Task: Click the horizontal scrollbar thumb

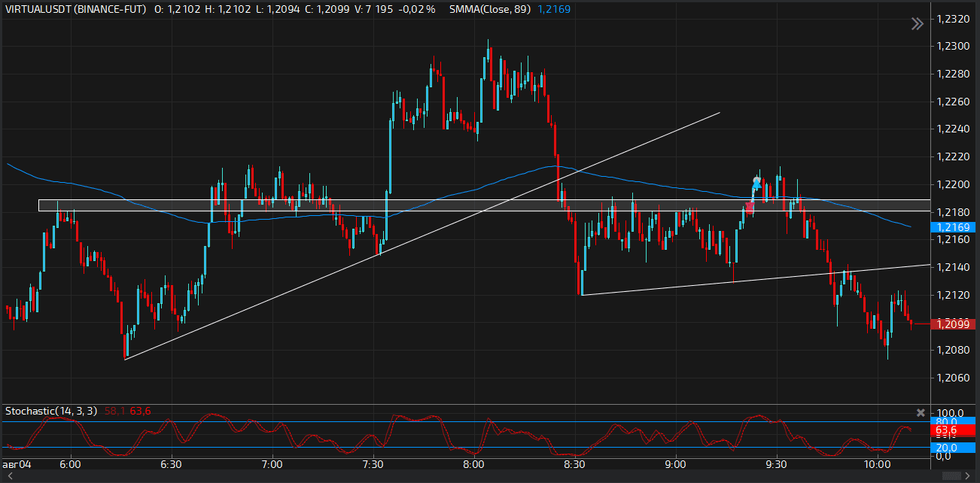Action: coord(951,476)
